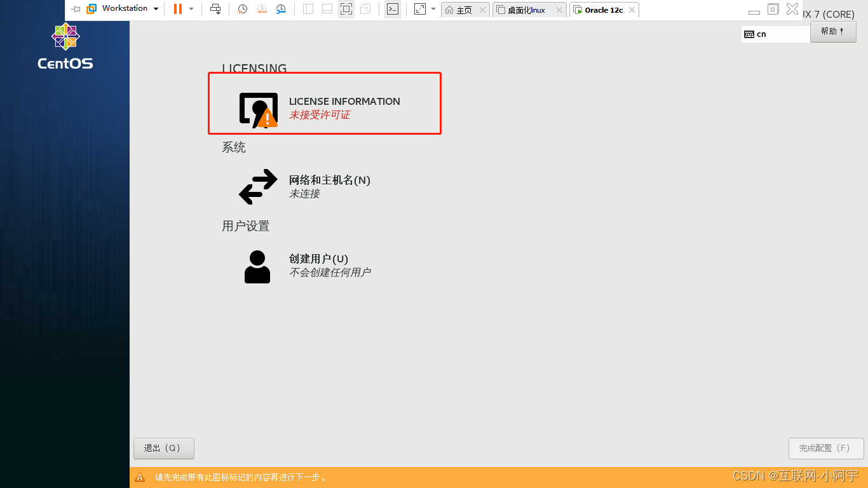
Task: Open network and hostname (网络和主机名) settings
Action: tap(304, 187)
